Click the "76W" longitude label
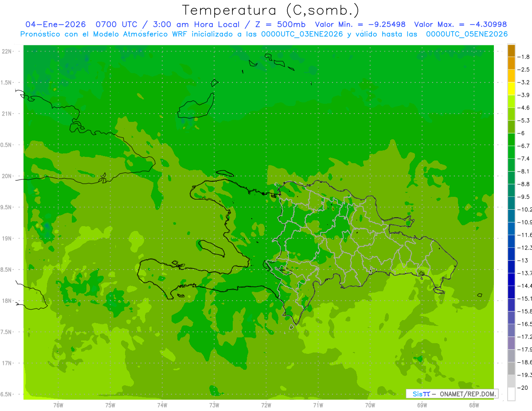This screenshot has width=532, height=411. tap(58, 405)
